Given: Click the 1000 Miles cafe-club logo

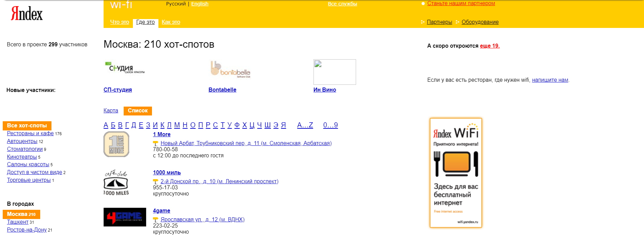Looking at the screenshot, I should coord(116,183).
